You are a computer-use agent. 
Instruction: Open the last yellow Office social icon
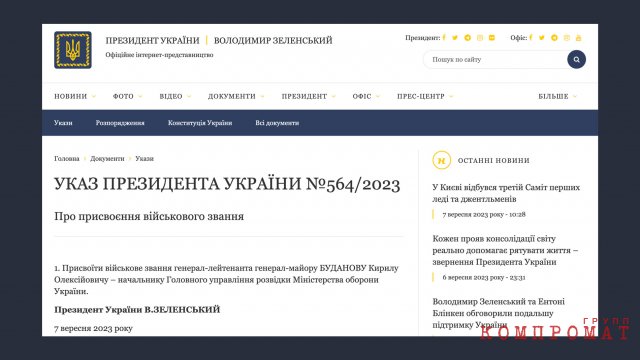coord(578,38)
